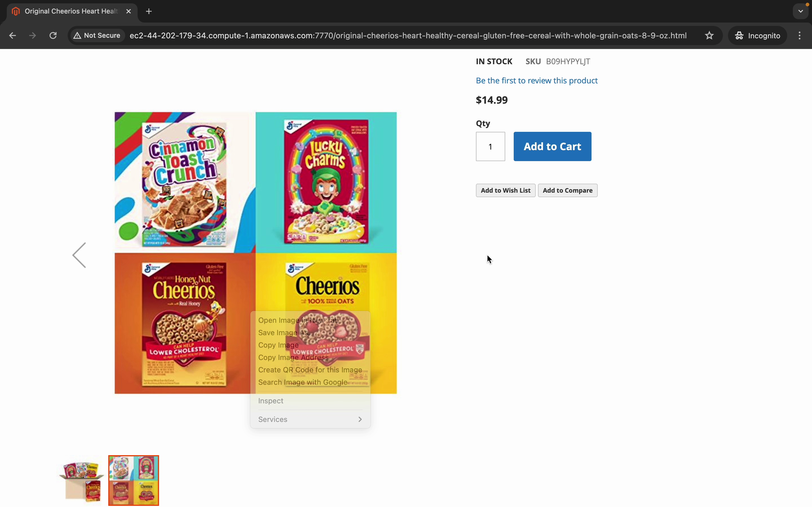Click the Incognito indicator
Viewport: 812px width, 507px height.
point(757,35)
